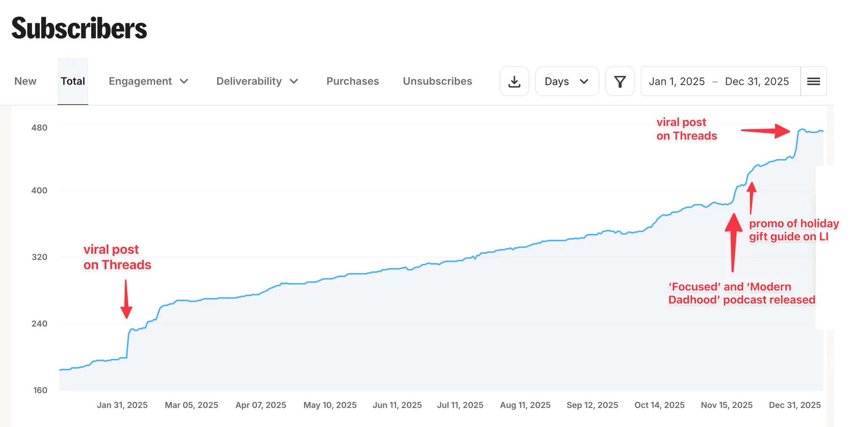
Task: Click the Subscribers page heading
Action: tap(79, 28)
